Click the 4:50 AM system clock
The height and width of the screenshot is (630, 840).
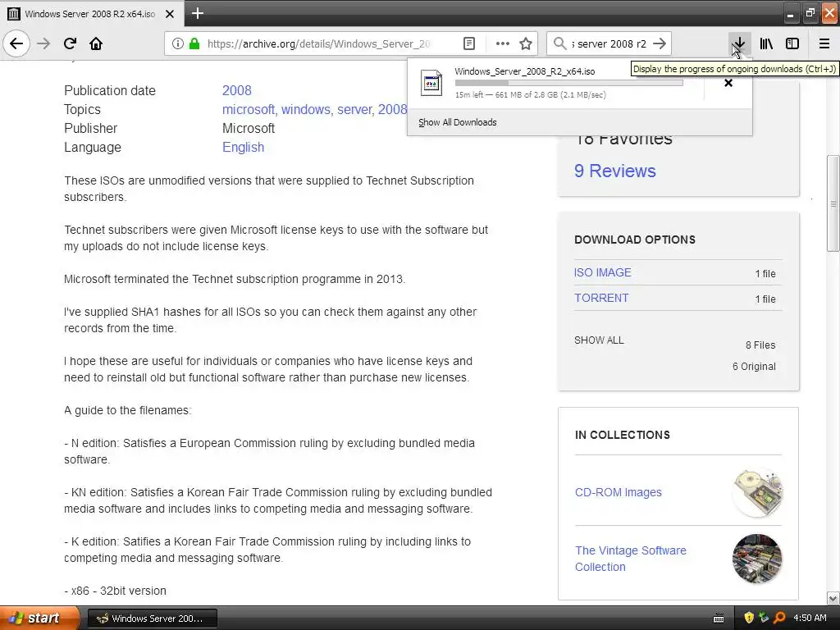[x=810, y=619]
